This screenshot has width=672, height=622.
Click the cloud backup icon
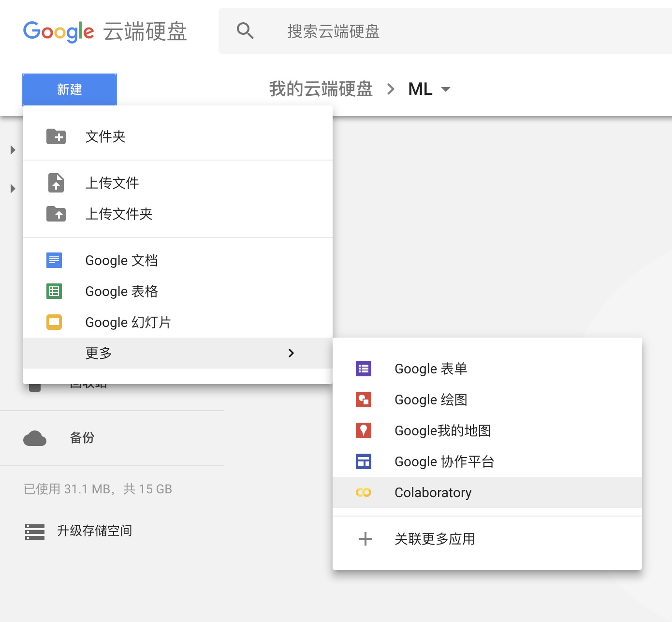pos(35,438)
